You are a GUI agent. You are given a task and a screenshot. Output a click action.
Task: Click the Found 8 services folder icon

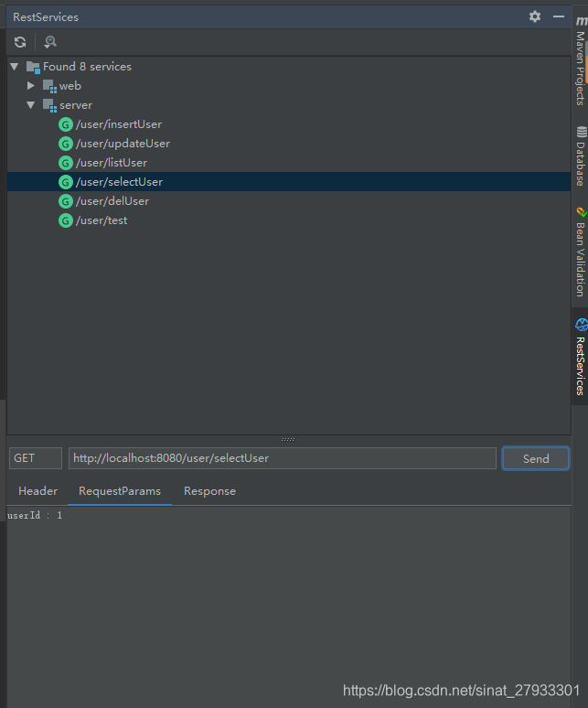[34, 68]
